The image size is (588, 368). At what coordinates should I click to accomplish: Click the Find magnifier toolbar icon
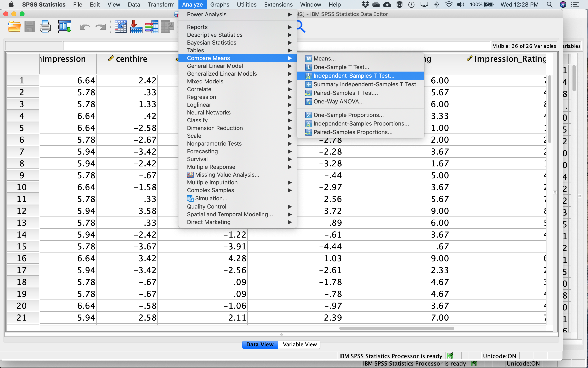tap(301, 27)
